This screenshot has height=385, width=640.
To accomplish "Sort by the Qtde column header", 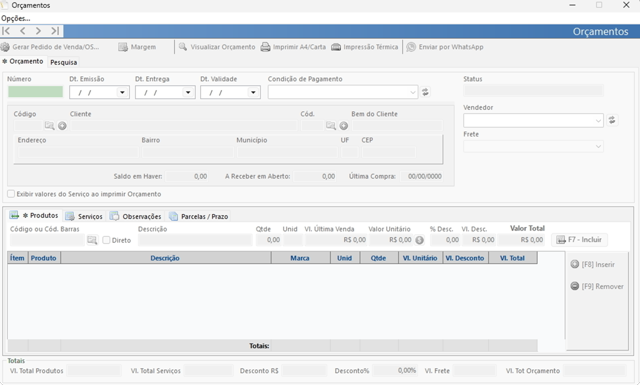I will (x=378, y=258).
